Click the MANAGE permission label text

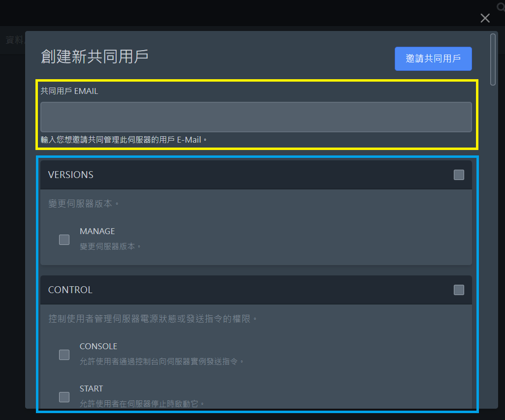[x=97, y=231]
